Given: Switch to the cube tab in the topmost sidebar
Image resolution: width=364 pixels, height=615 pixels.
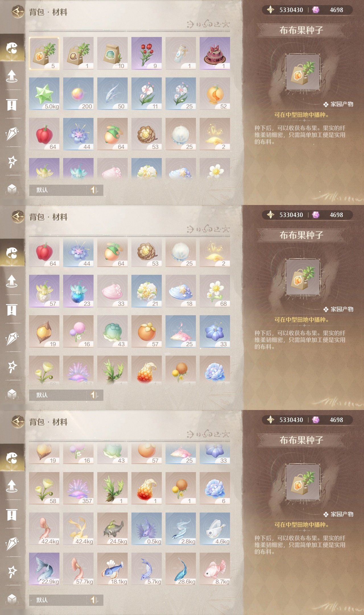Looking at the screenshot, I should tap(12, 189).
